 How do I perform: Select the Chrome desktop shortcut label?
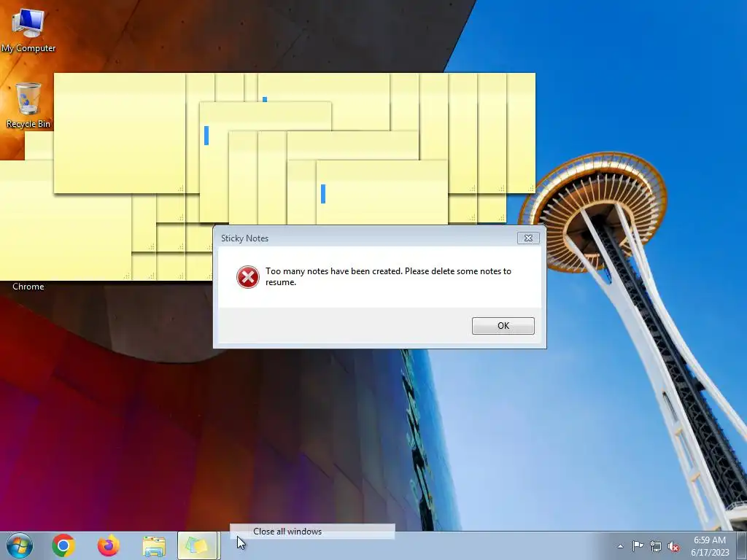pyautogui.click(x=28, y=287)
